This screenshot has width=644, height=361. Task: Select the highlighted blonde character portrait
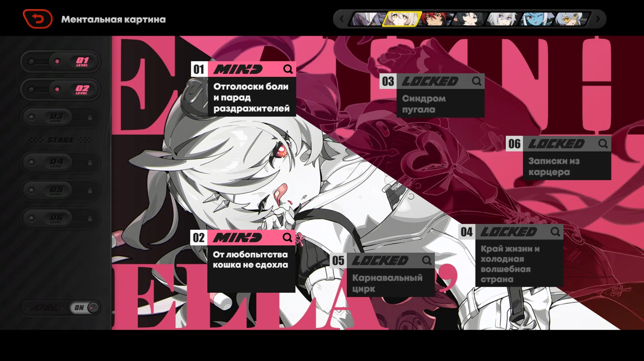(401, 19)
